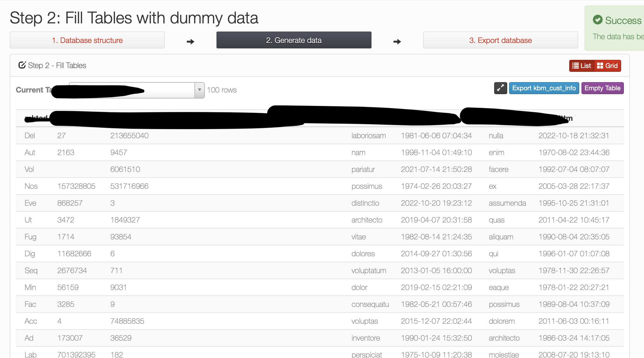Click the Step 2 edit pencil icon
Screen dimensions: 644x358
[x=22, y=65]
